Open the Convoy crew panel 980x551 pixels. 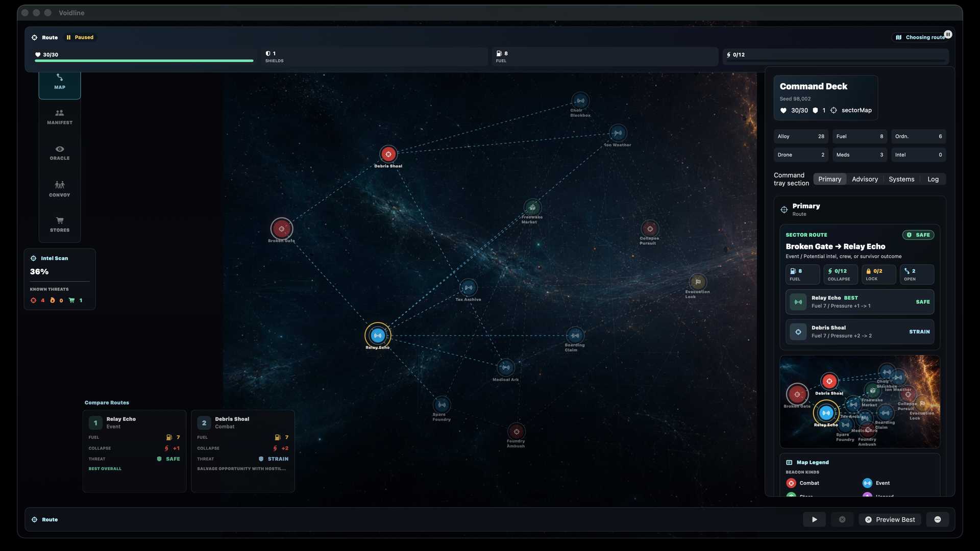point(60,189)
